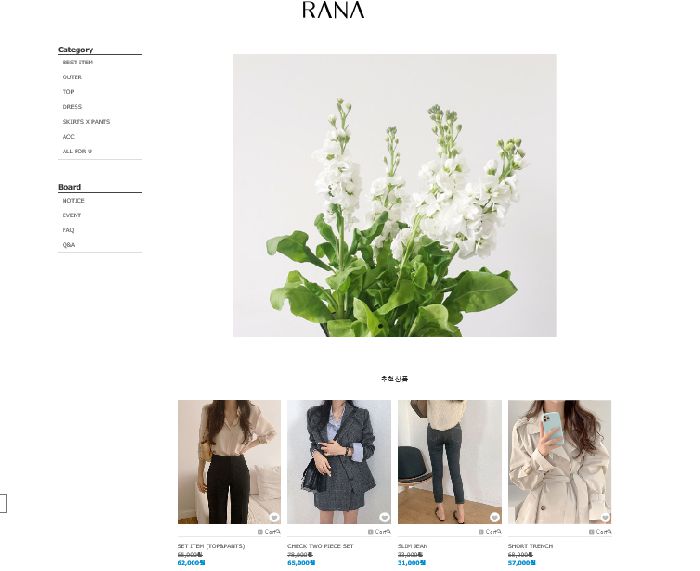Image resolution: width=700 pixels, height=571 pixels.
Task: Open the SKIRTS X PANTS category
Action: coord(86,121)
